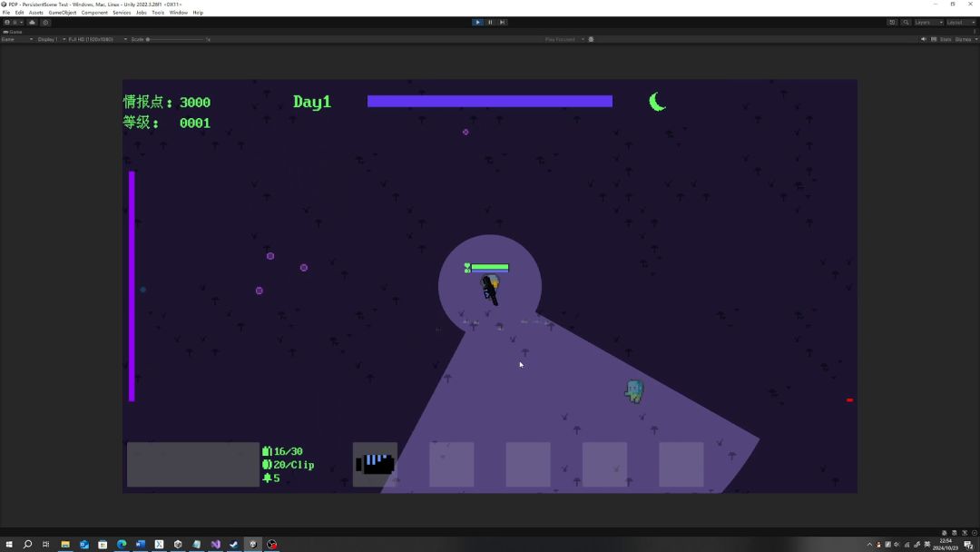Open the Display 1 dropdown
980x552 pixels.
[x=51, y=39]
